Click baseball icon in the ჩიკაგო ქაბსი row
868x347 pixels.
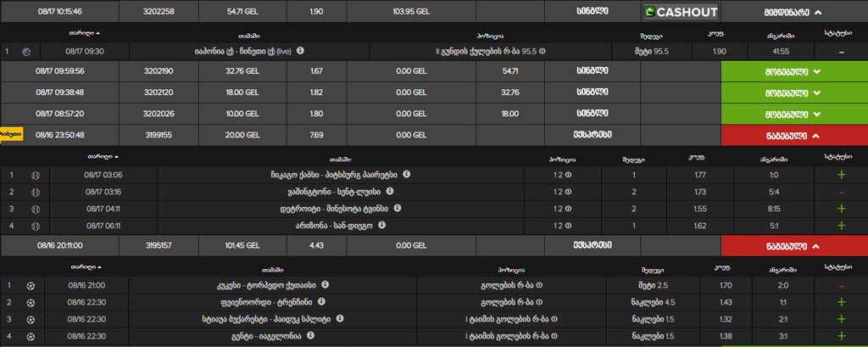point(36,175)
